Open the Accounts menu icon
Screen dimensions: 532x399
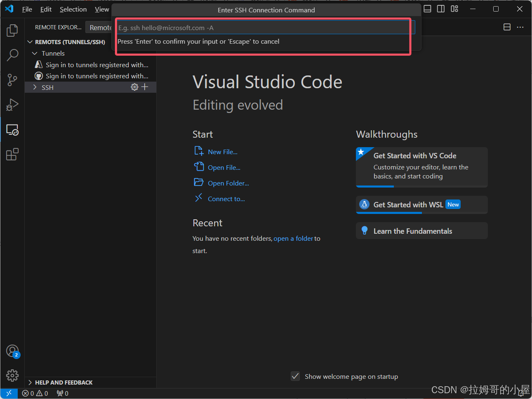[13, 351]
